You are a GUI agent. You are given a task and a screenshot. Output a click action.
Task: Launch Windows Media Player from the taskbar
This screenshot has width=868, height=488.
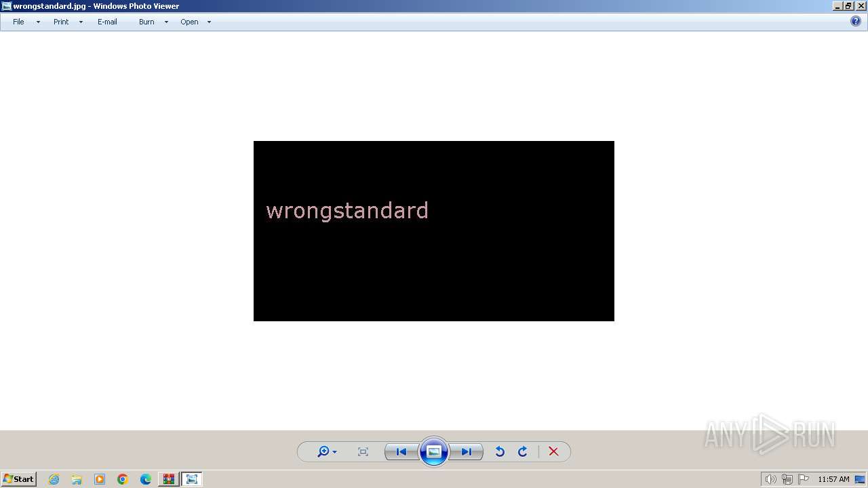(100, 479)
